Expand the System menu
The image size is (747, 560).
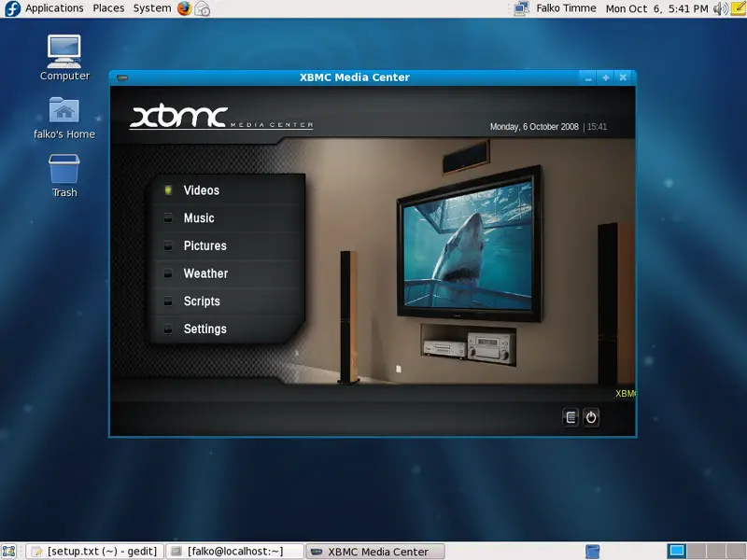pos(151,8)
